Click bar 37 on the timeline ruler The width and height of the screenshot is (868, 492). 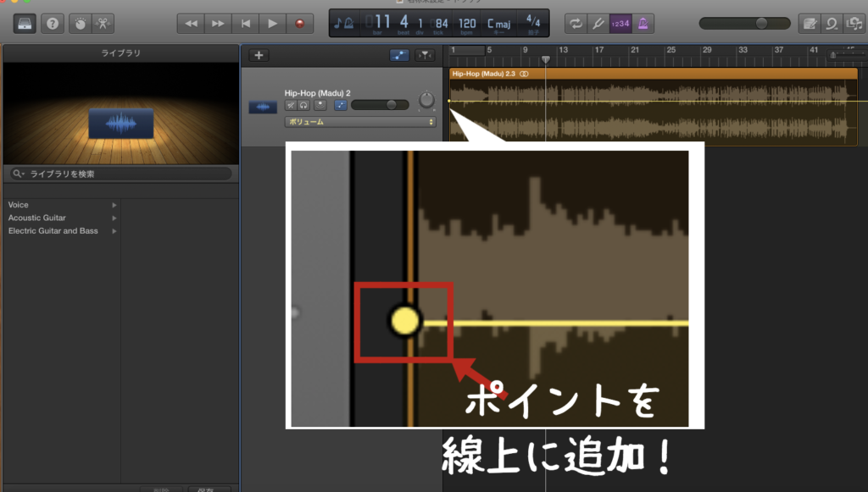click(779, 50)
